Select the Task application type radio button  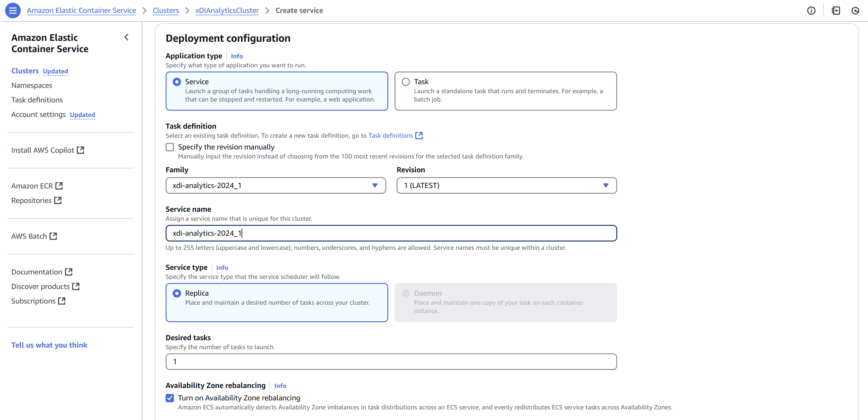tap(406, 82)
